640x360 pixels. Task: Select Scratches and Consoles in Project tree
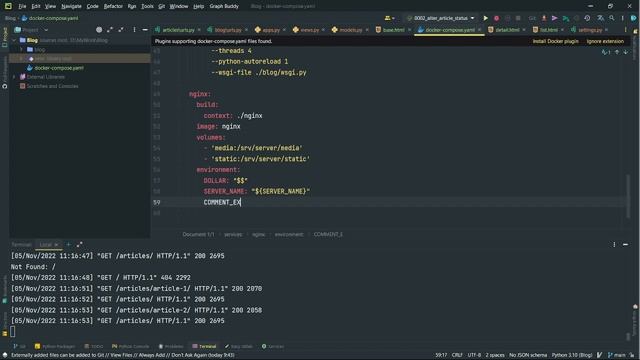click(52, 86)
